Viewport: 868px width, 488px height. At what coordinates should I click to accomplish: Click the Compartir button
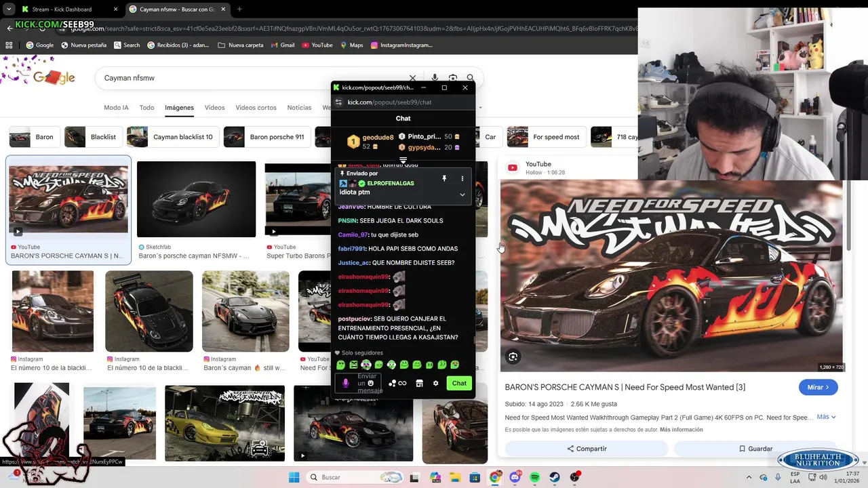pyautogui.click(x=587, y=449)
